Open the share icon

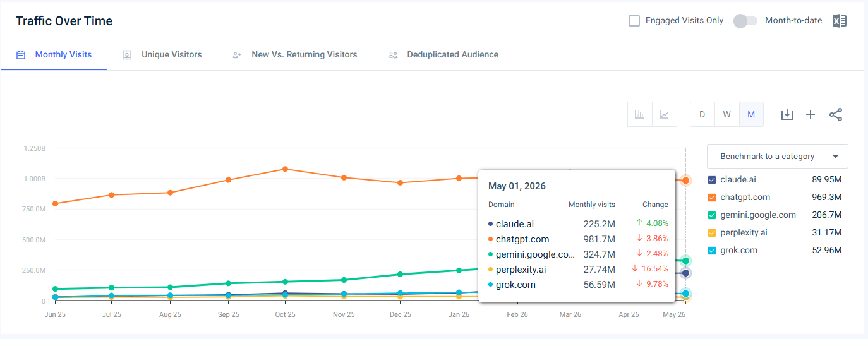(x=836, y=114)
